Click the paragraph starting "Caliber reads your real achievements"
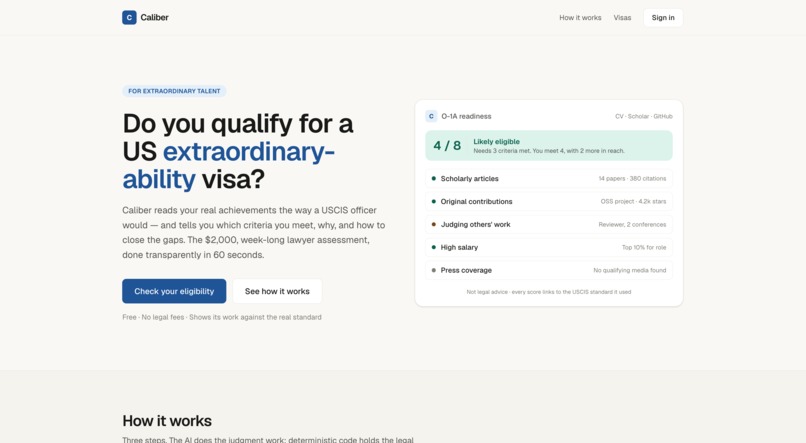This screenshot has height=443, width=806. tap(254, 232)
